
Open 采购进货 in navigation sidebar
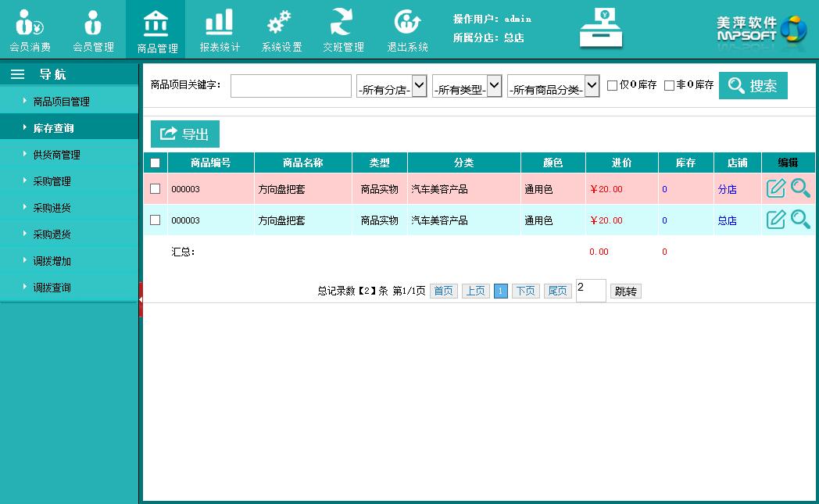click(52, 208)
